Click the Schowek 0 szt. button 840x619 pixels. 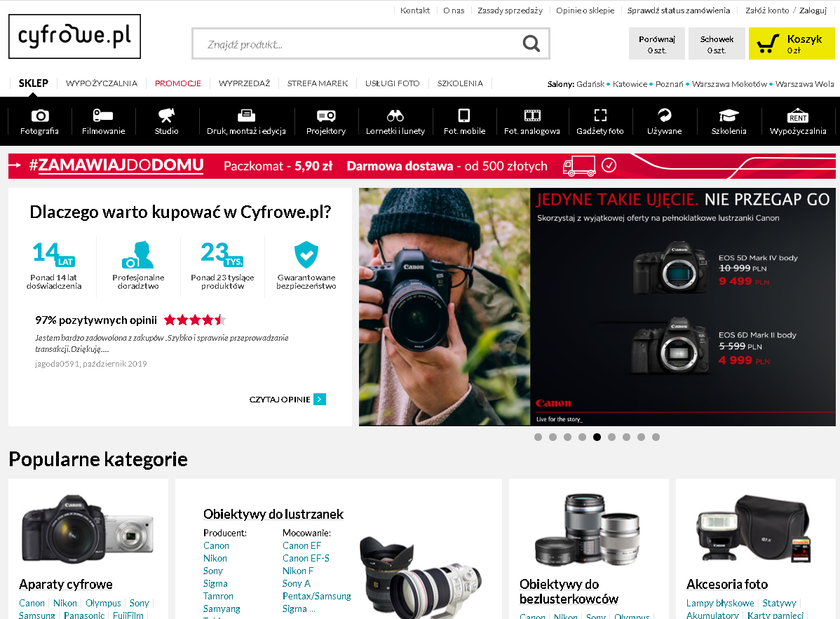pos(717,43)
